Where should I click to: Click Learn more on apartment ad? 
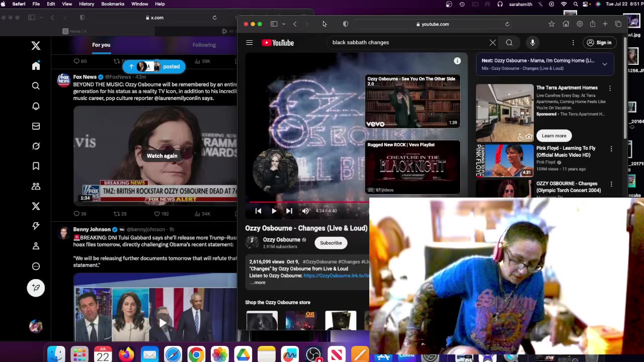point(554,136)
